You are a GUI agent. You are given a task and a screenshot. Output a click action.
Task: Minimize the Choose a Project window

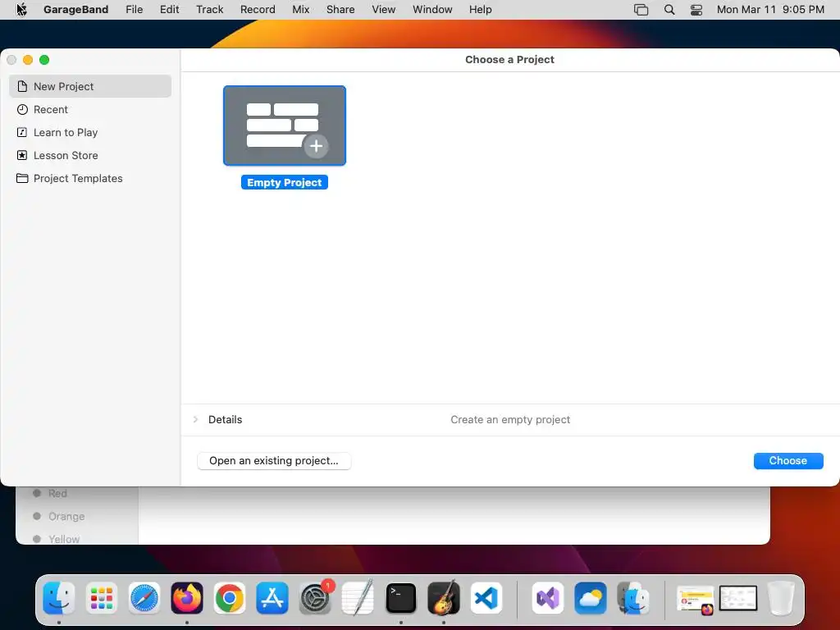(28, 60)
